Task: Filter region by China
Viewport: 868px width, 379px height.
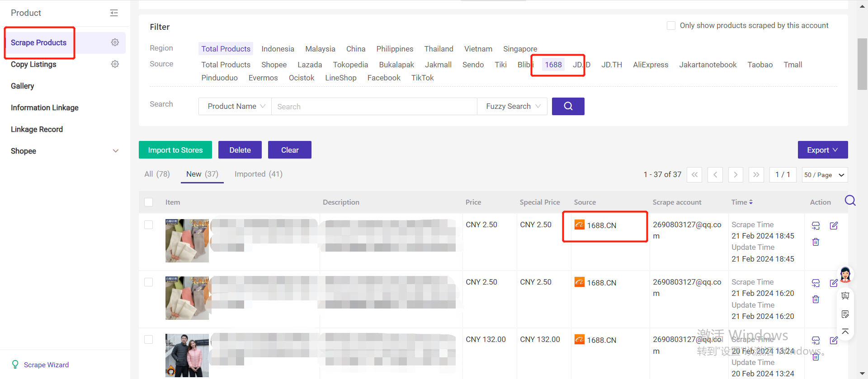Action: [x=356, y=49]
